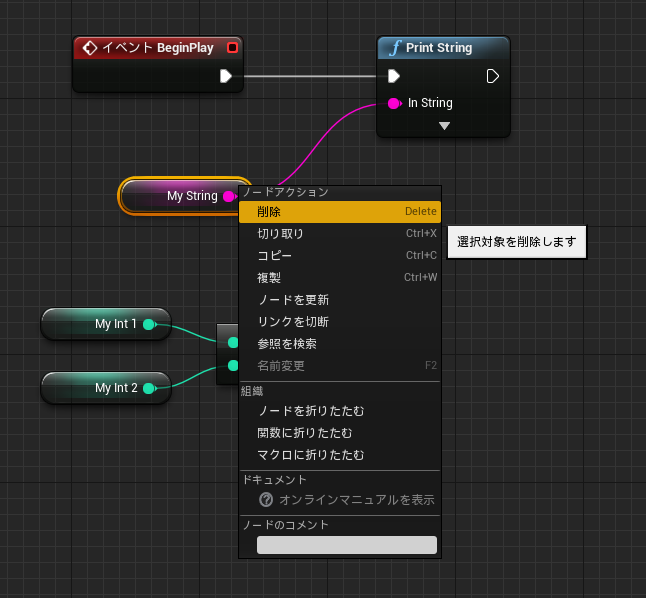Expand Print String advanced options arrow
646x598 pixels.
pos(444,126)
